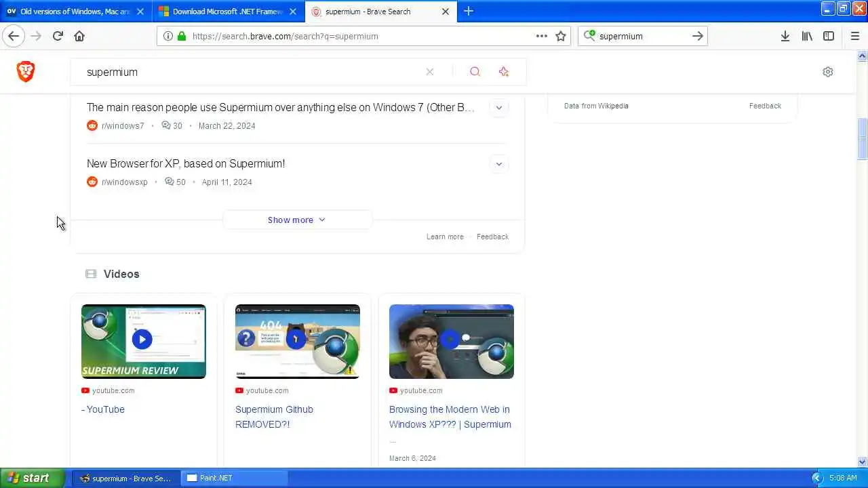Click the vertical scrollbar thumb
This screenshot has width=868, height=488.
(862, 139)
